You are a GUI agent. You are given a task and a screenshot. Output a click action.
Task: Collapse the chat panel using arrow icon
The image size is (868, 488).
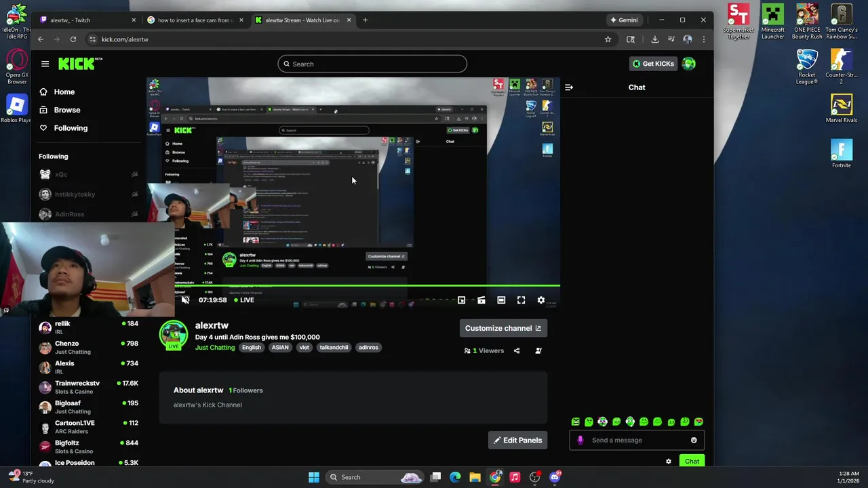coord(569,87)
